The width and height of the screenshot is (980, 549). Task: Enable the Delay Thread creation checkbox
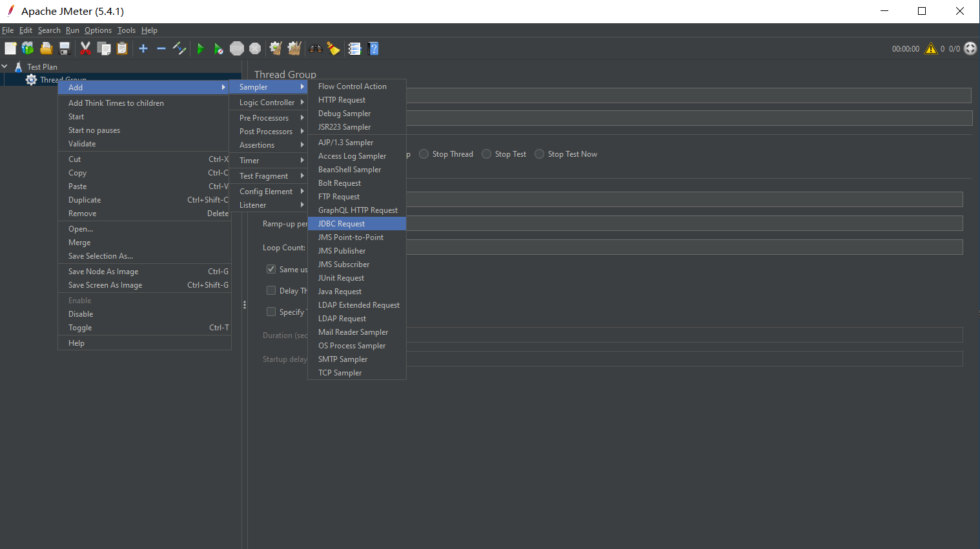click(x=271, y=290)
